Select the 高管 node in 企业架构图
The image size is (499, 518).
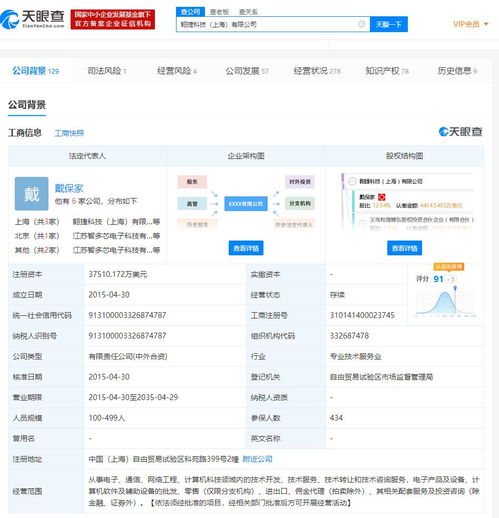(x=192, y=203)
